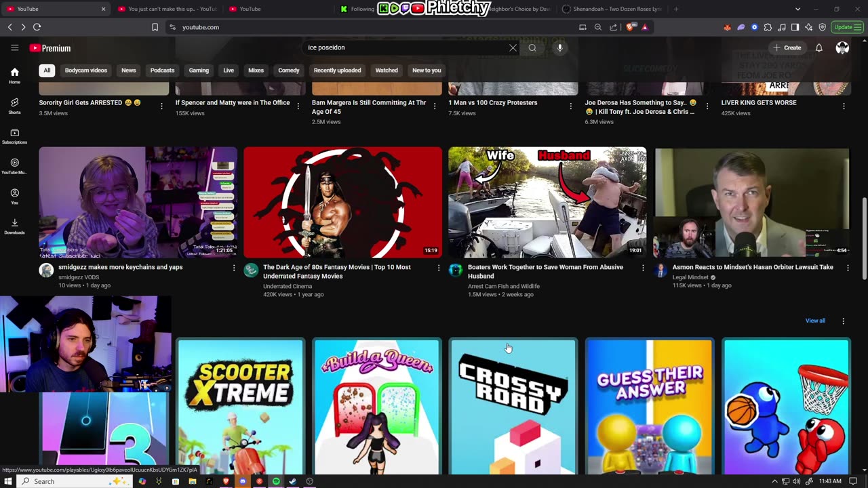Go back in browser history
868x488 pixels.
[x=9, y=27]
